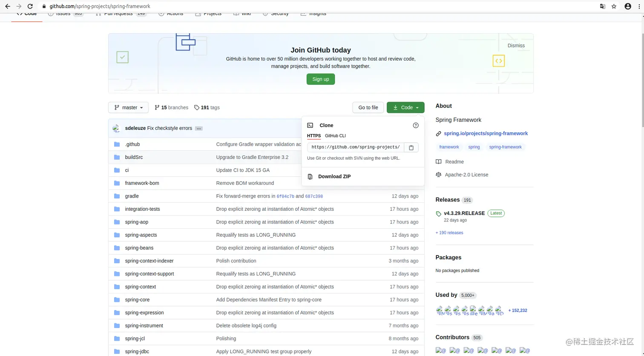This screenshot has width=644, height=356.
Task: Open the spring-expression folder
Action: [144, 313]
